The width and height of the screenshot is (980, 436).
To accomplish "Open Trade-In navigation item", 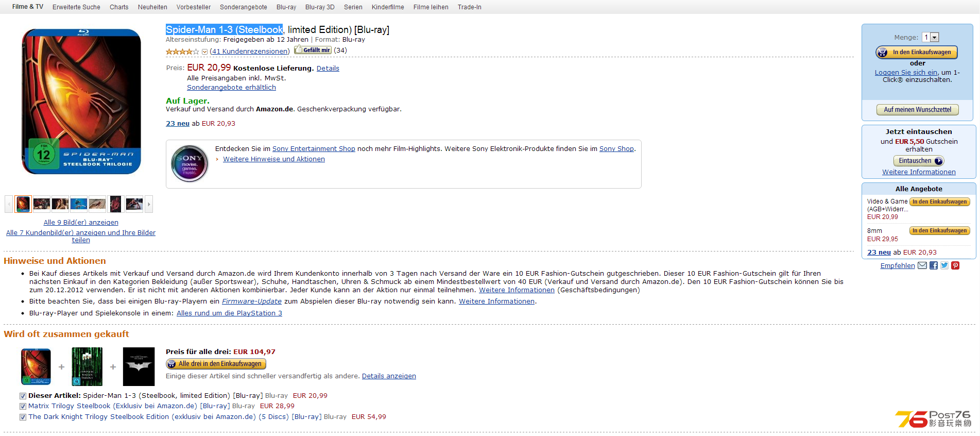I will [x=470, y=7].
